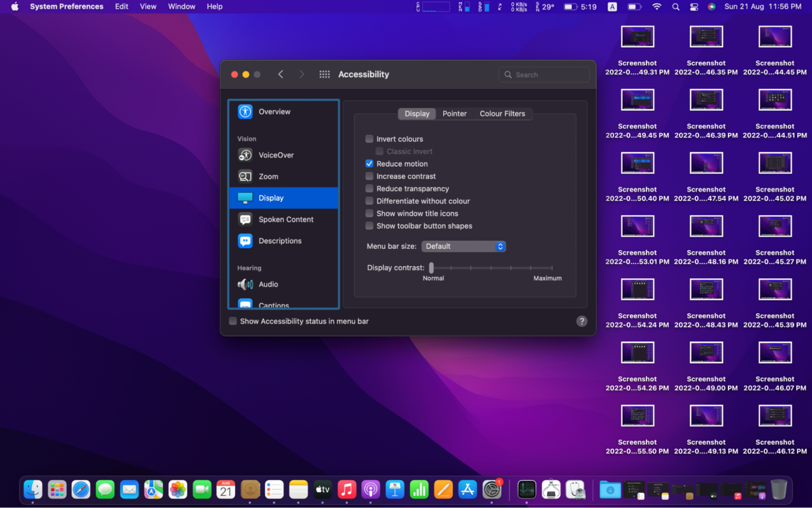Check Reduce transparency

[x=369, y=188]
